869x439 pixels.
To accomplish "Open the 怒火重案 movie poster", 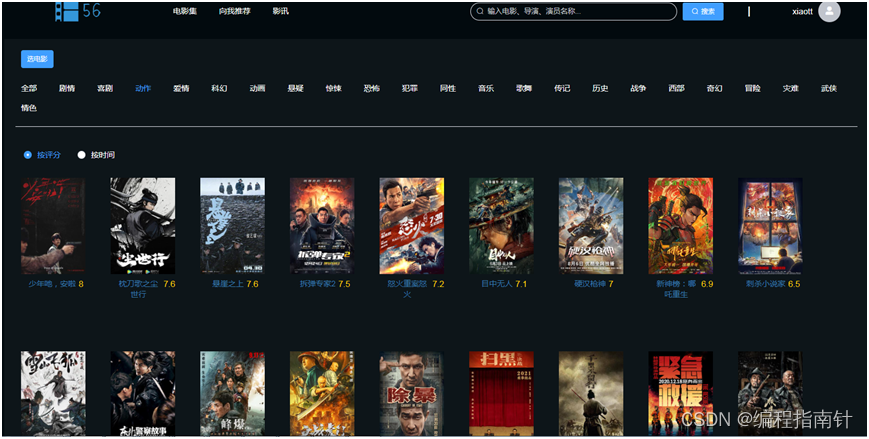I will (412, 226).
